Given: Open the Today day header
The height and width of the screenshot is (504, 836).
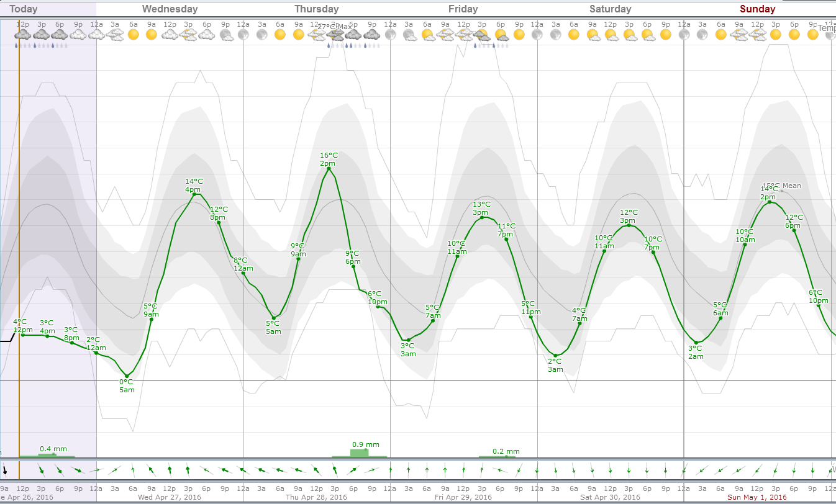Looking at the screenshot, I should click(x=24, y=9).
